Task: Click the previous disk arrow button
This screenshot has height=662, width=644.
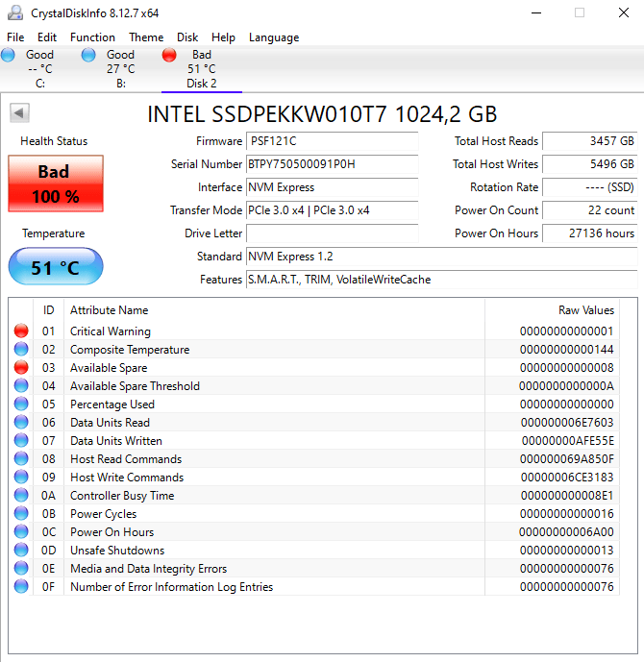Action: pyautogui.click(x=18, y=113)
